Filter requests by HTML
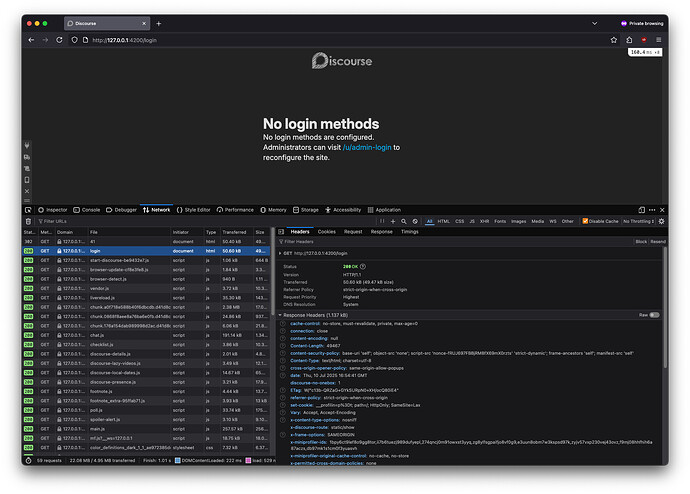Viewport: 690px width, 494px height. (x=444, y=221)
